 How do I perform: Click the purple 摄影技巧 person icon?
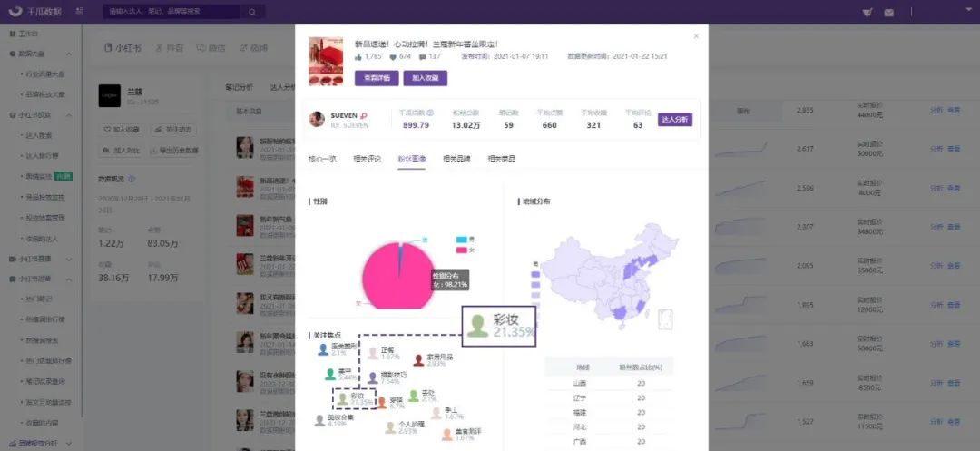click(373, 377)
